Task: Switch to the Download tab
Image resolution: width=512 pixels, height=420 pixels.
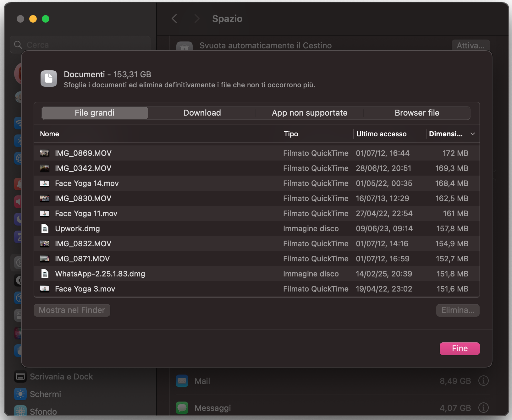Action: click(x=202, y=113)
